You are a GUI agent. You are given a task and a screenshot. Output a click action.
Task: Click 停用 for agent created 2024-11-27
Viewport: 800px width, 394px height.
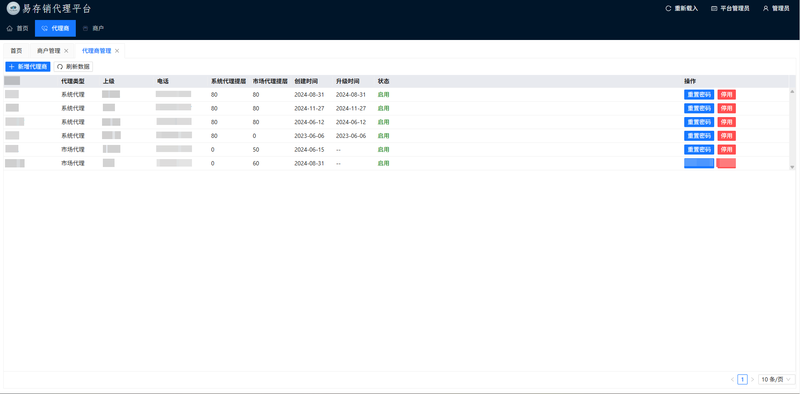pyautogui.click(x=727, y=108)
